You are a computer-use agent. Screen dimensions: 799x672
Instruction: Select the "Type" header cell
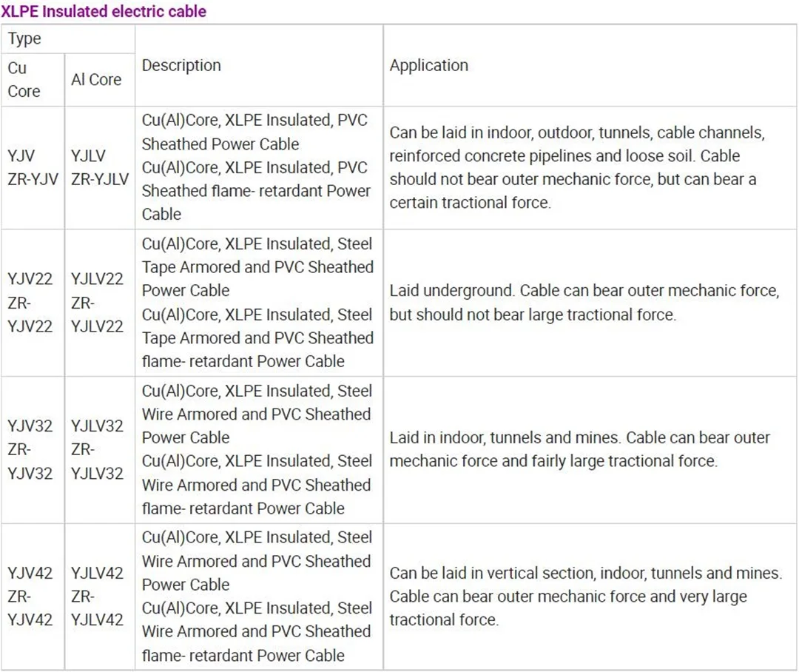25,39
